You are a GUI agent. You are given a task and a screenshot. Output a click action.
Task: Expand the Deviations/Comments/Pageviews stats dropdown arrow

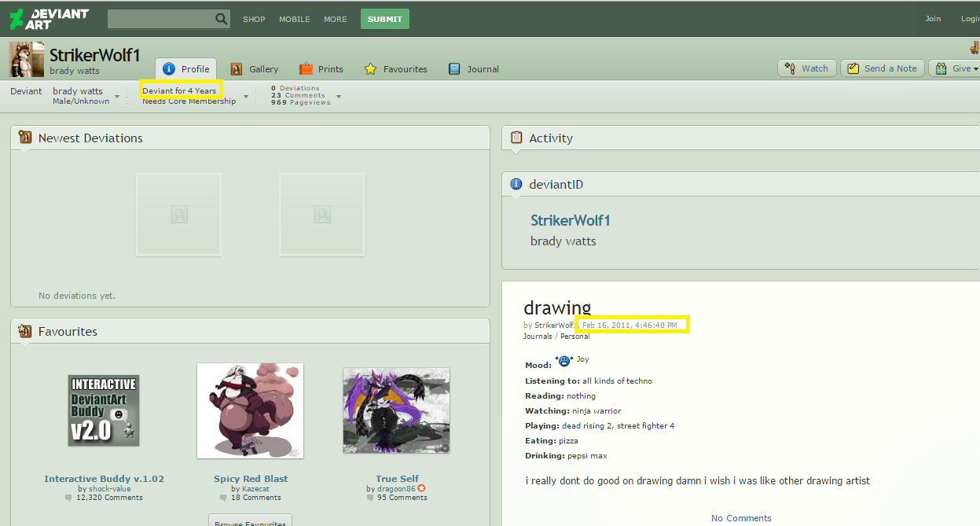[339, 97]
